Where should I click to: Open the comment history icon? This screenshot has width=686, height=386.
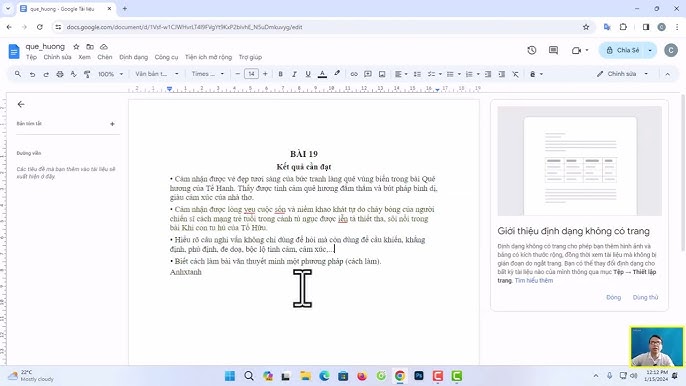pyautogui.click(x=553, y=50)
